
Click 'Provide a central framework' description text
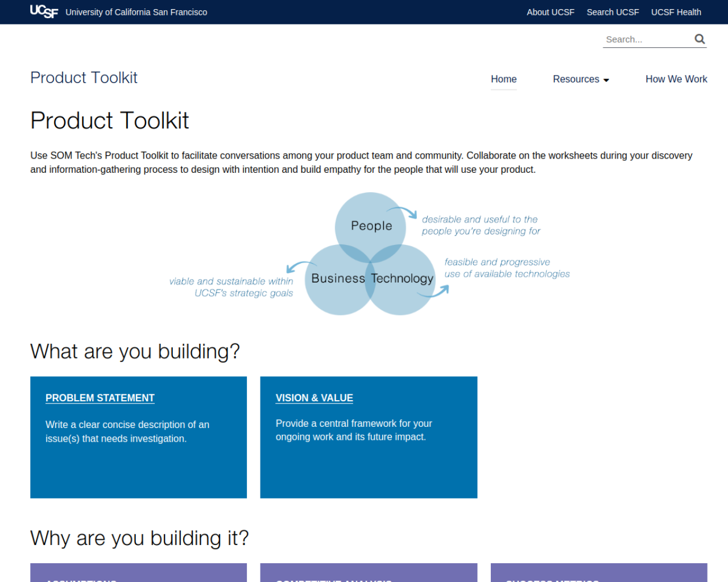[354, 430]
